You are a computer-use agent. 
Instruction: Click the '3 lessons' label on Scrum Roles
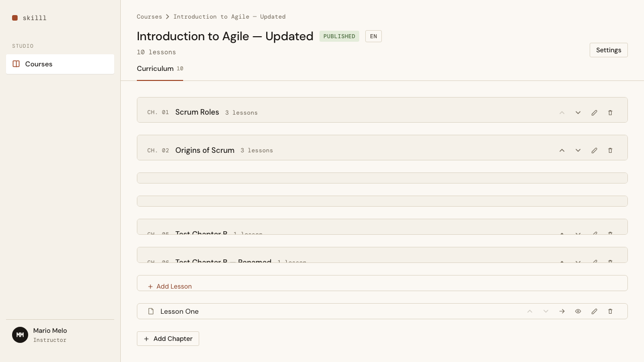coord(242,113)
